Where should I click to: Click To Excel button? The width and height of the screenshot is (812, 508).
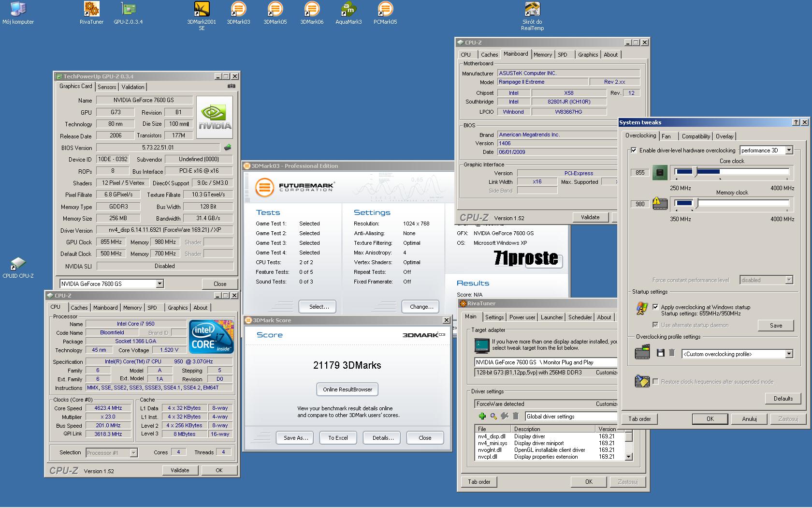pyautogui.click(x=338, y=438)
